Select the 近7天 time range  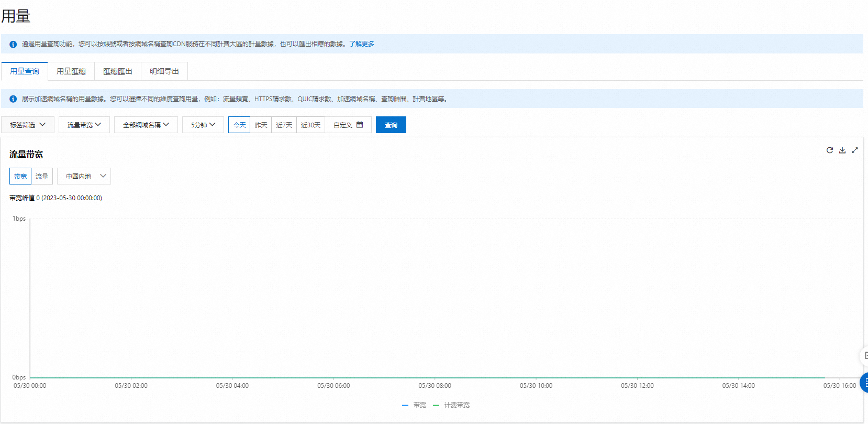click(284, 125)
